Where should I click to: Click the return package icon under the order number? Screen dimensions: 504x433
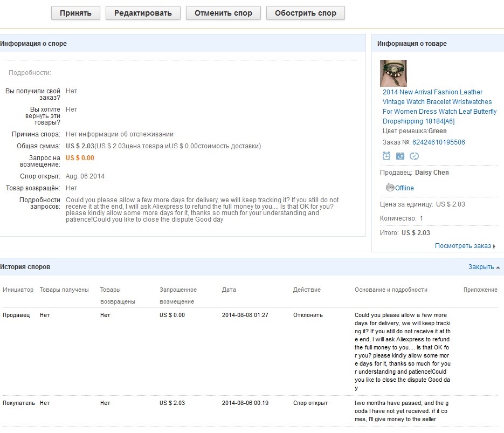point(400,156)
